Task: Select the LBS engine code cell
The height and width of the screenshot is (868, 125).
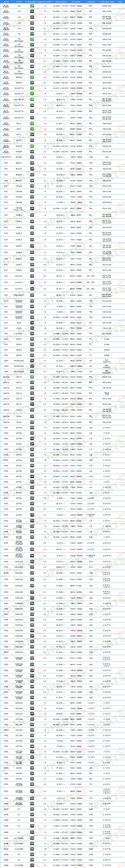Action: pyautogui.click(x=107, y=157)
